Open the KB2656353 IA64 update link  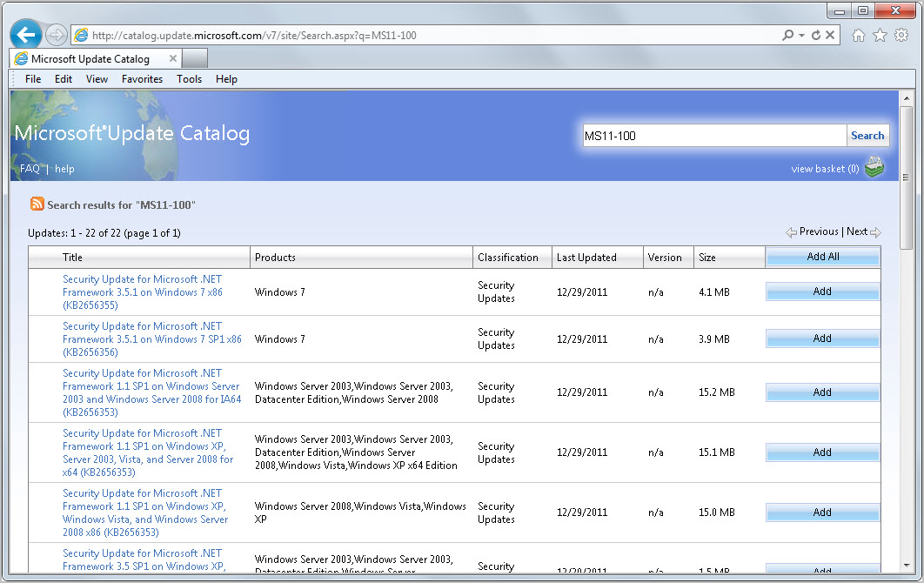point(152,392)
